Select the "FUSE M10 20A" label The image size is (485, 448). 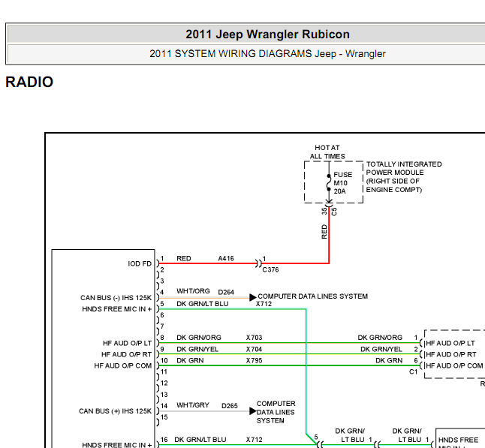click(342, 182)
